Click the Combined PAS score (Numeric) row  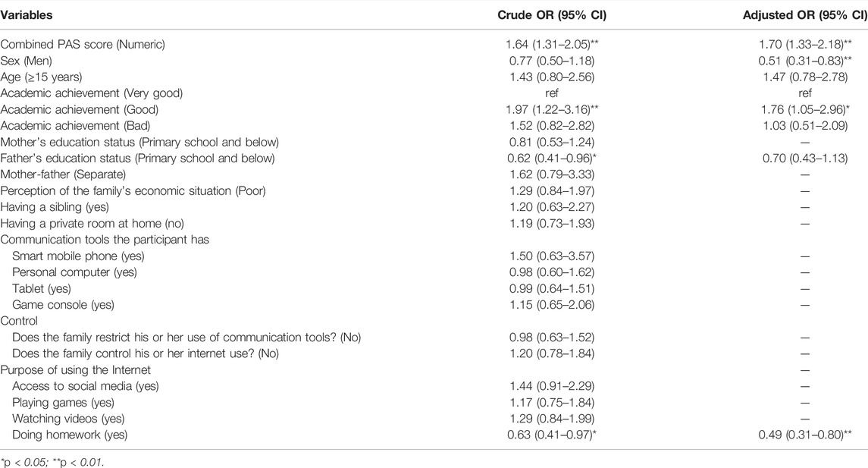click(x=434, y=44)
